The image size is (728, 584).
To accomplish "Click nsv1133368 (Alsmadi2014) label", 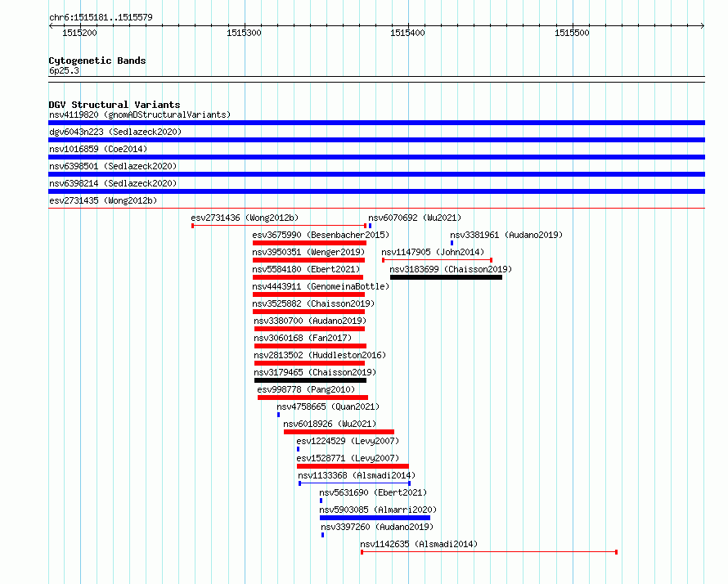I will click(357, 475).
